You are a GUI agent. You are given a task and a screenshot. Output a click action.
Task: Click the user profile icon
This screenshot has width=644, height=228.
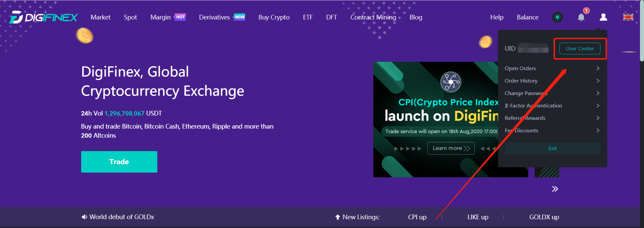603,17
